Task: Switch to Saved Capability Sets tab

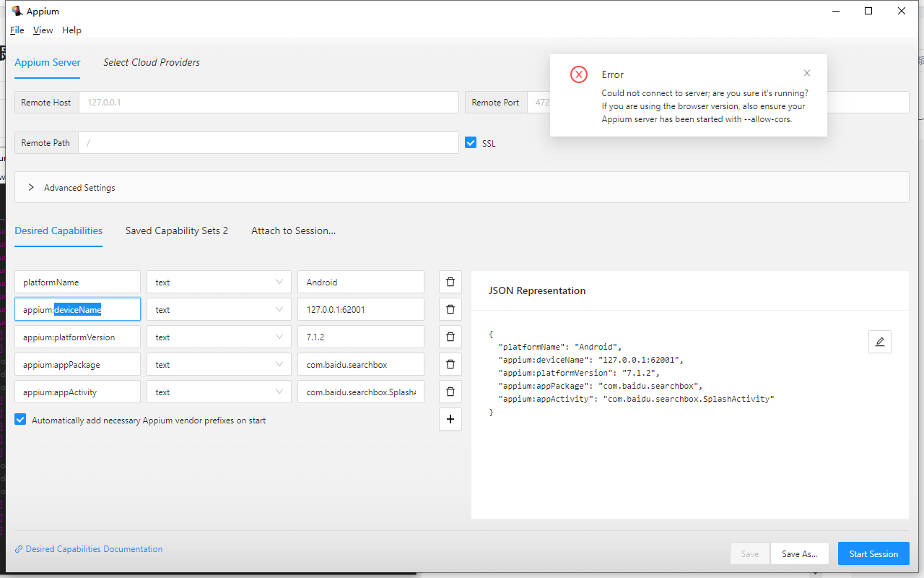Action: coord(176,231)
